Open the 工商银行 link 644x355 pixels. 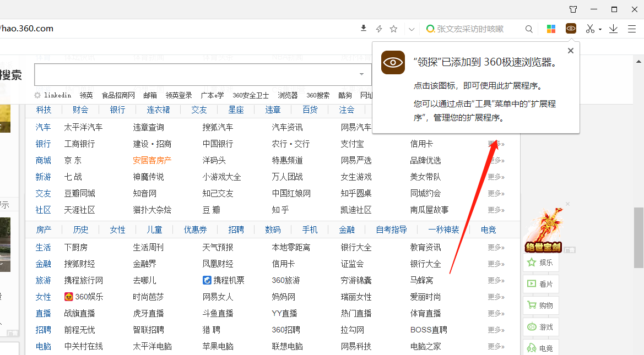point(79,144)
